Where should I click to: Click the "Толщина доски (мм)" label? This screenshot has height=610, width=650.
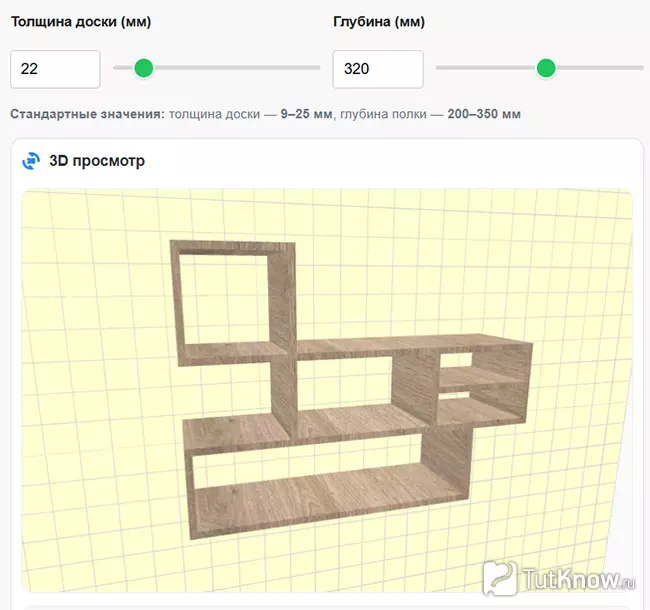tap(81, 22)
